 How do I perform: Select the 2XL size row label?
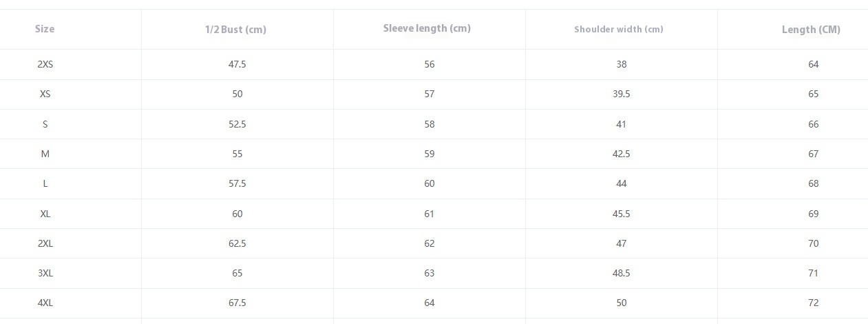coord(45,243)
